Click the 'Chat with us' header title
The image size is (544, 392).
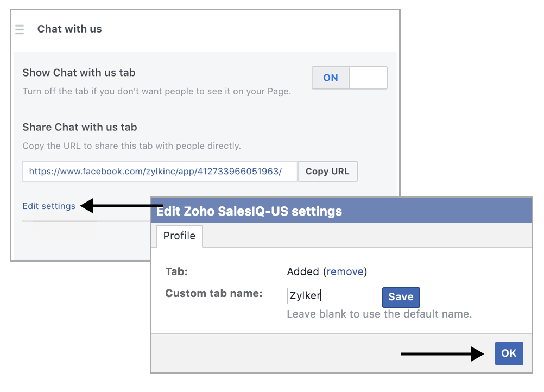tap(69, 29)
